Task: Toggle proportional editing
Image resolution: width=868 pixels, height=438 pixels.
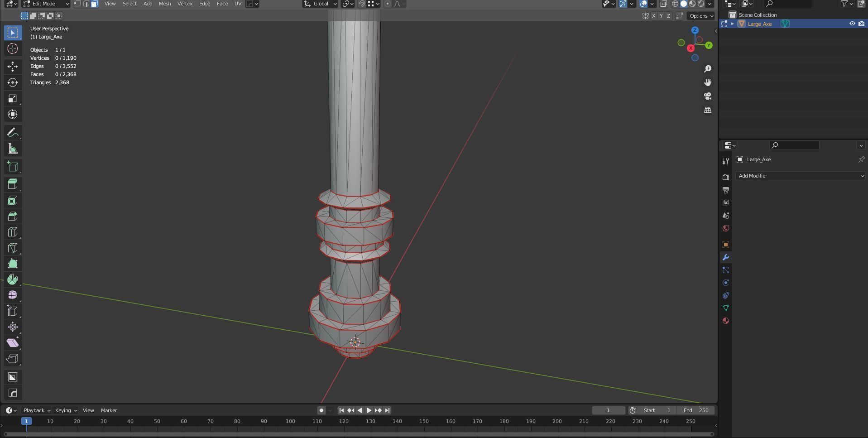Action: 388,4
